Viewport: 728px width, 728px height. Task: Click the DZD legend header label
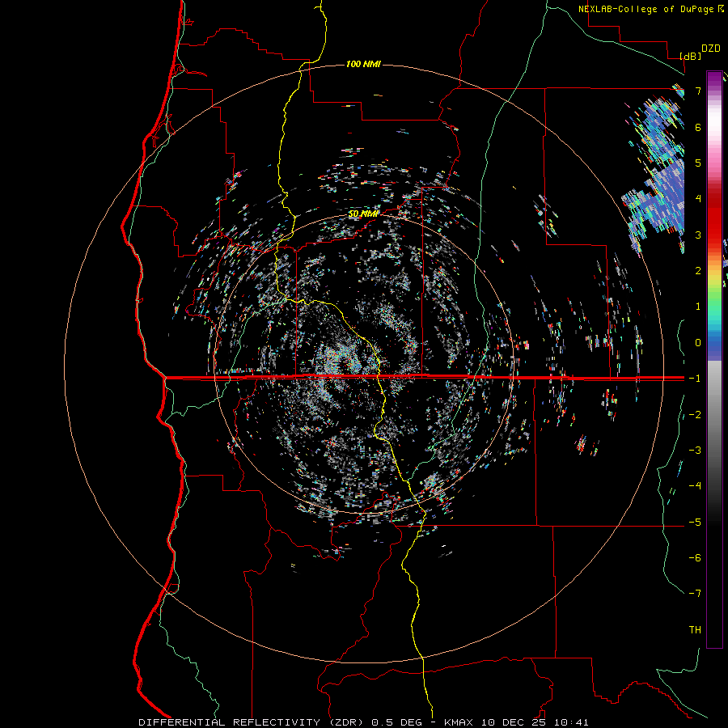tap(711, 49)
